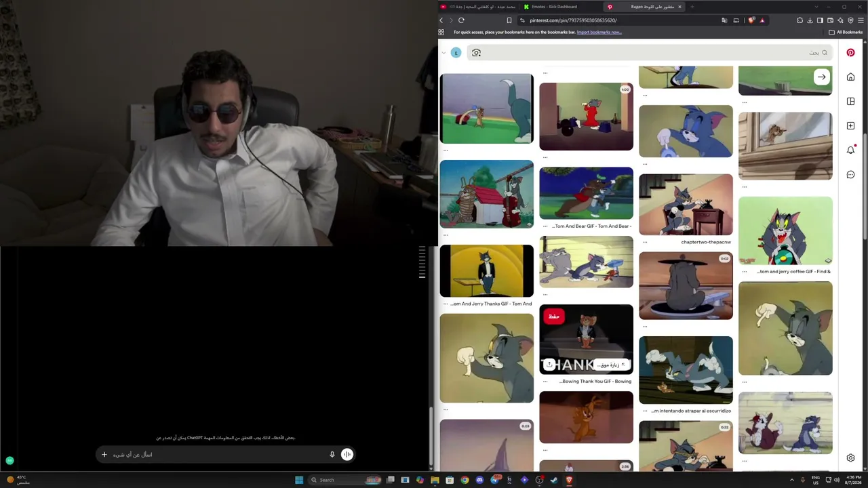Open Pinterest settings gear icon
This screenshot has width=868, height=488.
click(x=850, y=458)
